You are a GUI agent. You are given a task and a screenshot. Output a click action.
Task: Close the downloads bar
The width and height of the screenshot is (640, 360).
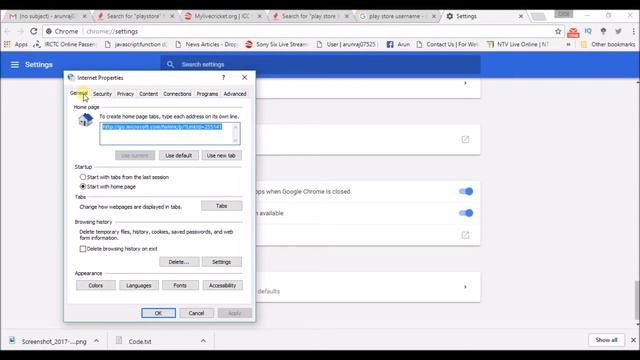click(633, 340)
